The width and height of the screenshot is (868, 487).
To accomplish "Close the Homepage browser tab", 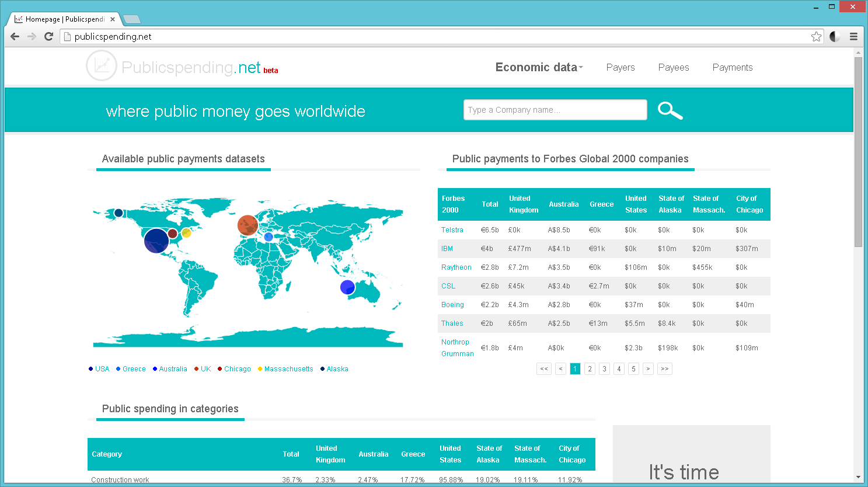I will pos(113,19).
